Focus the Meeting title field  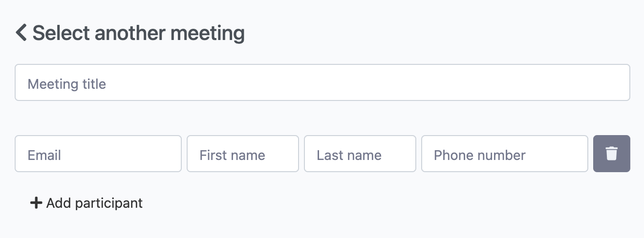coord(322,83)
